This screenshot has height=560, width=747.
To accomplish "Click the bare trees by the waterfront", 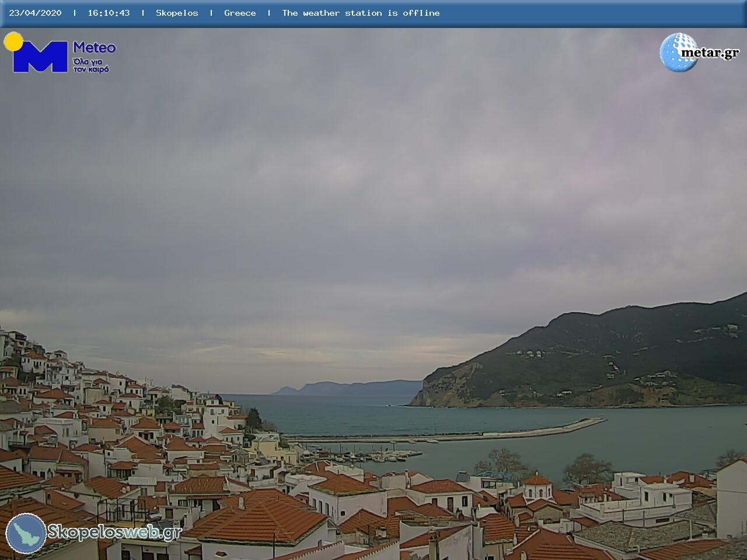I will point(587,467).
